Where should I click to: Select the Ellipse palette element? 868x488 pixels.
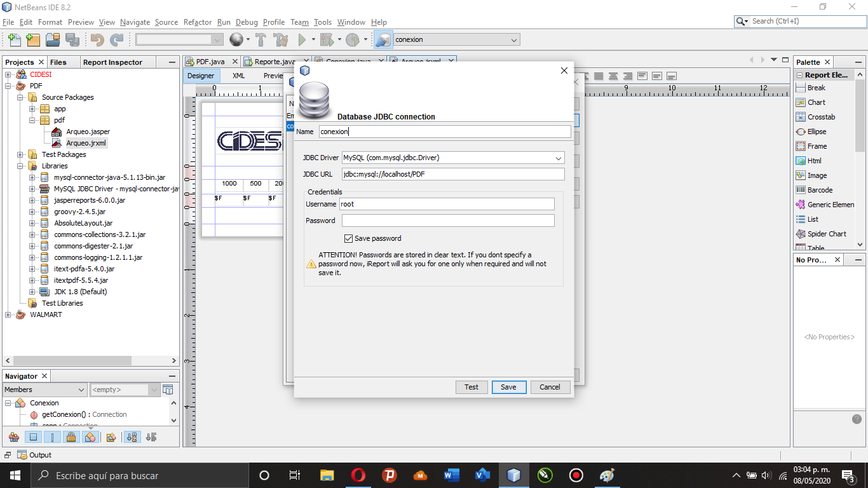[x=811, y=132]
